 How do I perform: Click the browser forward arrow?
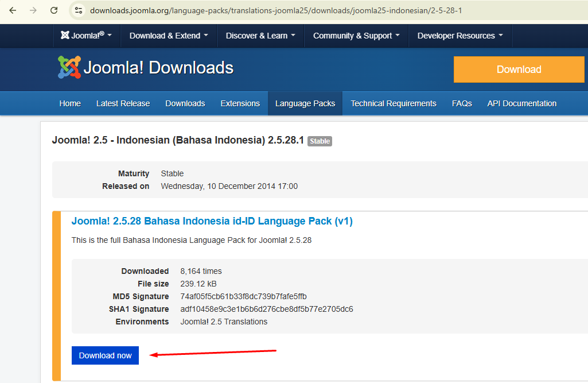point(33,10)
